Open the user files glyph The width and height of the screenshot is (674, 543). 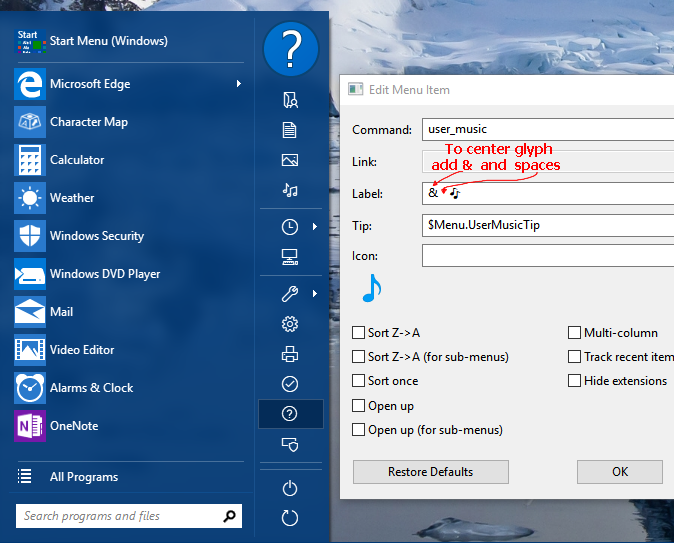click(x=290, y=100)
